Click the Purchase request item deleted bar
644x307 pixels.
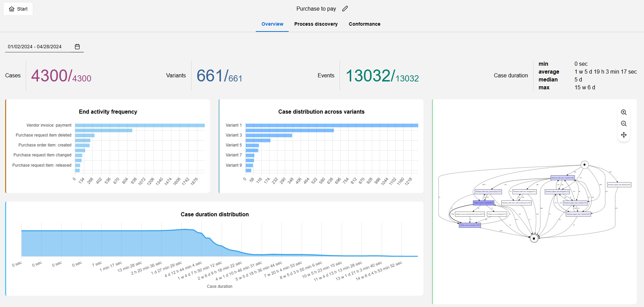point(84,136)
